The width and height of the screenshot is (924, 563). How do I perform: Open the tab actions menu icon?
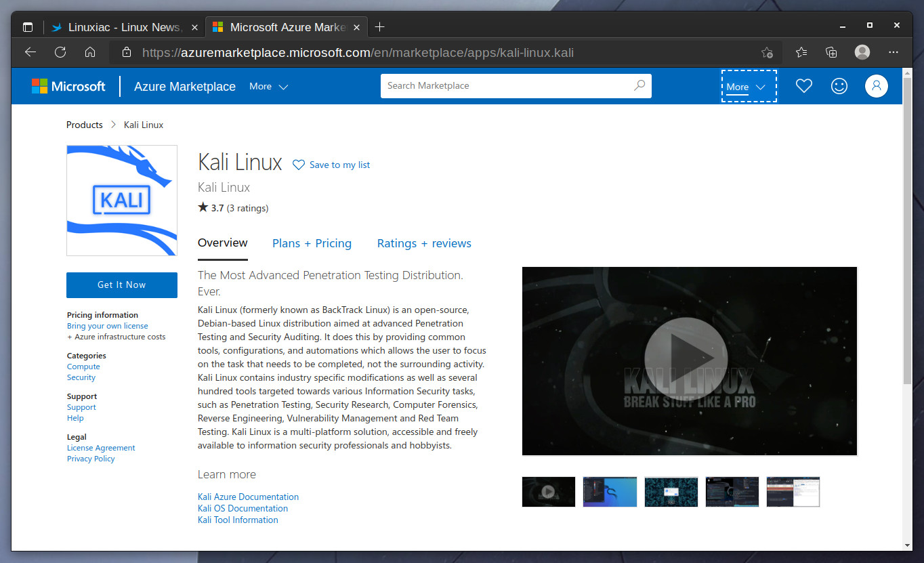pyautogui.click(x=28, y=27)
